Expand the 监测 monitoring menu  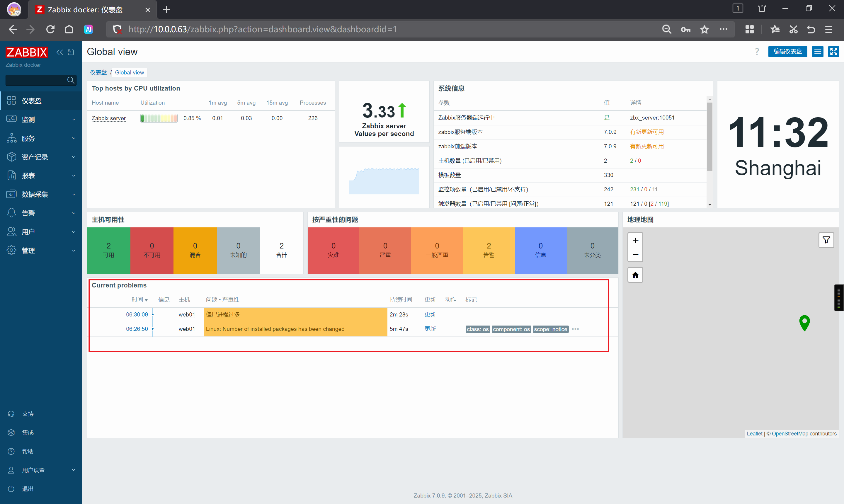[41, 120]
